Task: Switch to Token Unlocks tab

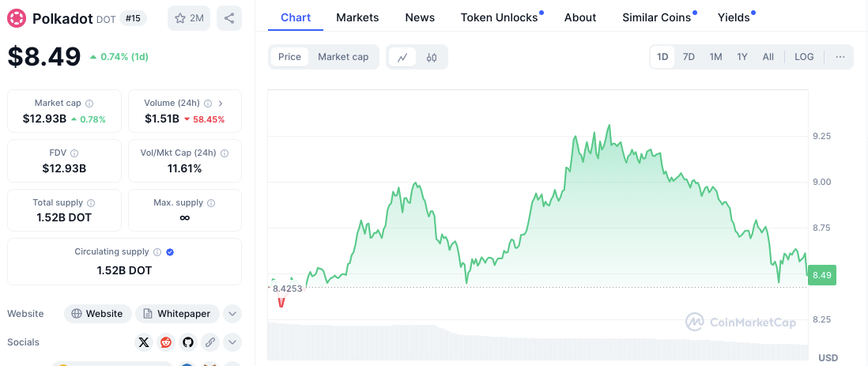Action: [x=499, y=17]
